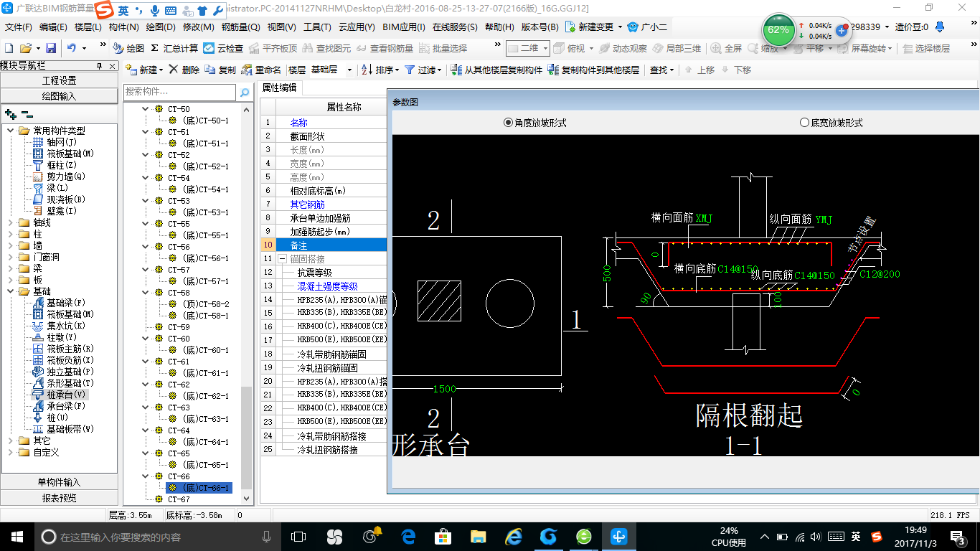Collapse the 基础 folder
Screen dimensions: 980x551
tap(11, 291)
